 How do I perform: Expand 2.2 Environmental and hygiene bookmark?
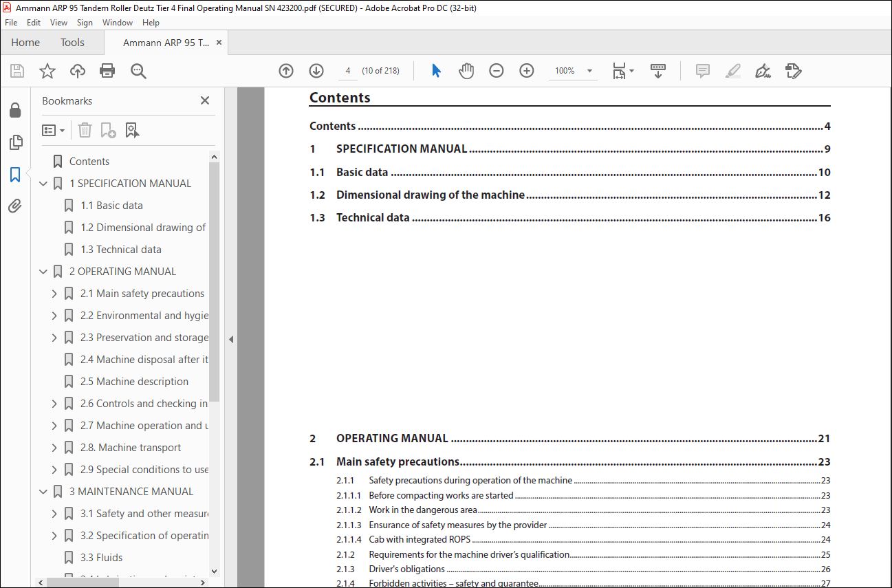pyautogui.click(x=54, y=316)
